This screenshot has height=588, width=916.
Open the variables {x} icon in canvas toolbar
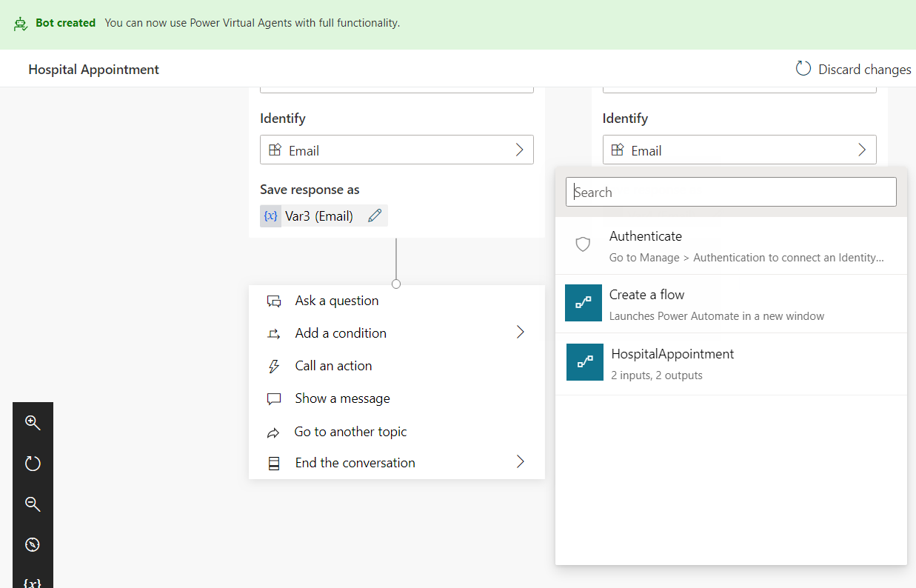coord(32,583)
